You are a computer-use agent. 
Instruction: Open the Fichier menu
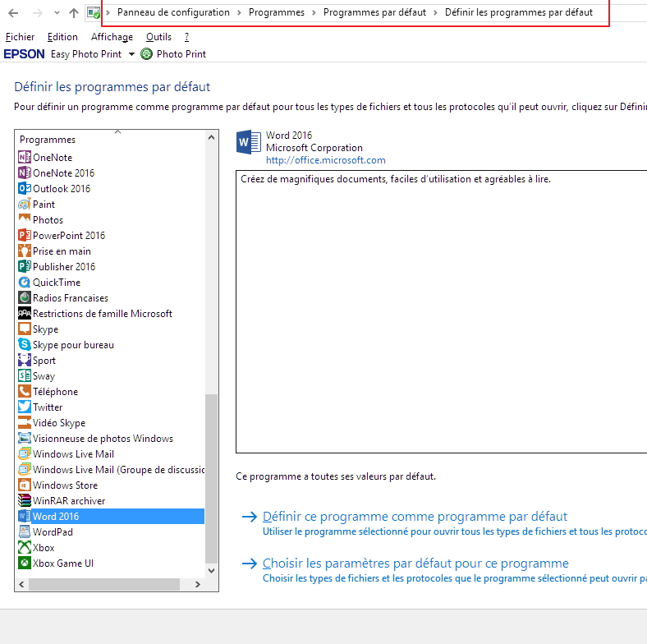tap(20, 37)
